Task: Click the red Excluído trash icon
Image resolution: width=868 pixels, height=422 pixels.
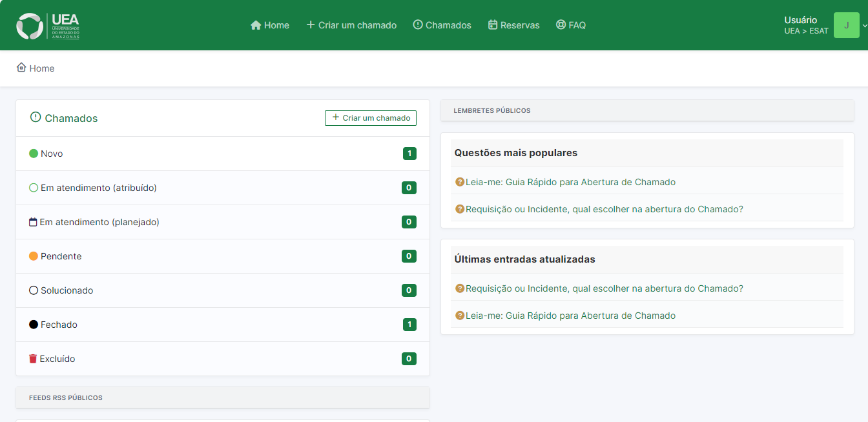Action: pyautogui.click(x=34, y=359)
